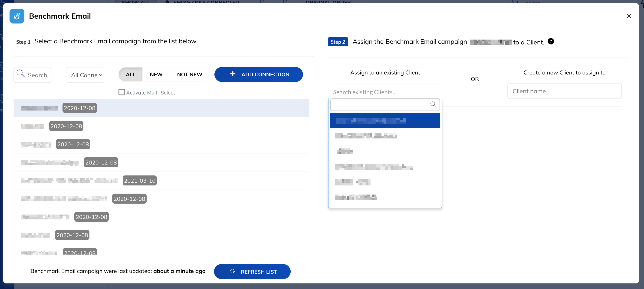
Task: Click the refresh icon in Refresh List
Action: (232, 272)
